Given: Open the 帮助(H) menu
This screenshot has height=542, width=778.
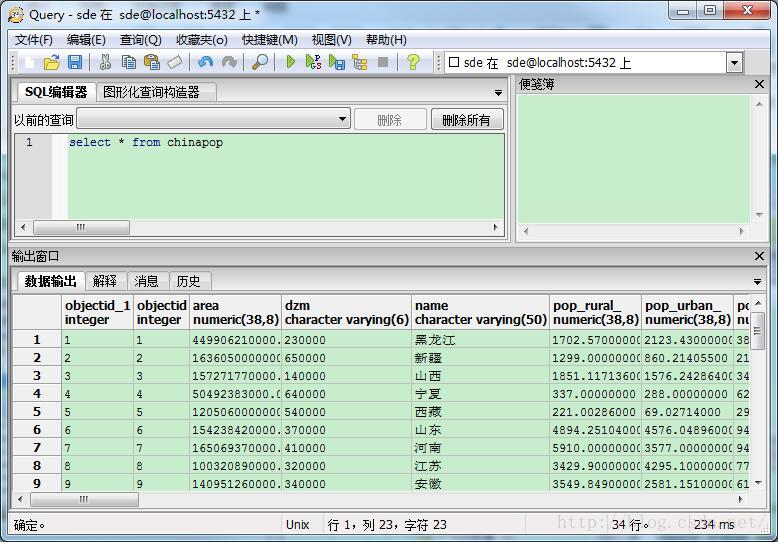Looking at the screenshot, I should 387,40.
